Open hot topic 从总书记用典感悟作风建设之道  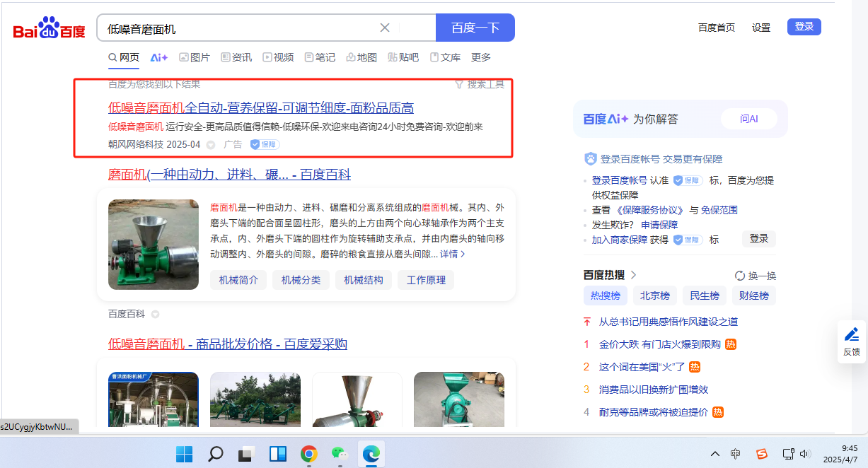[x=669, y=322]
